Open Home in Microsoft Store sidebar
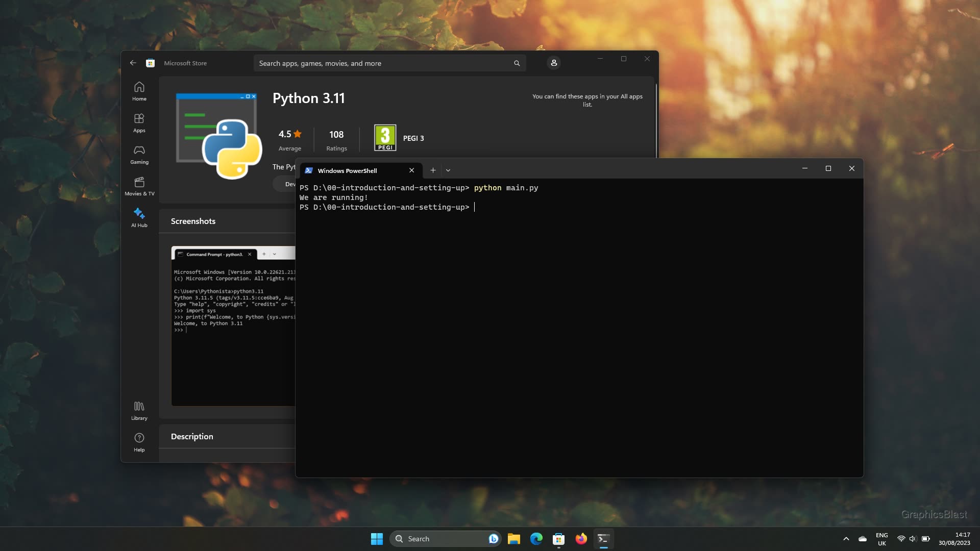980x551 pixels. point(139,91)
